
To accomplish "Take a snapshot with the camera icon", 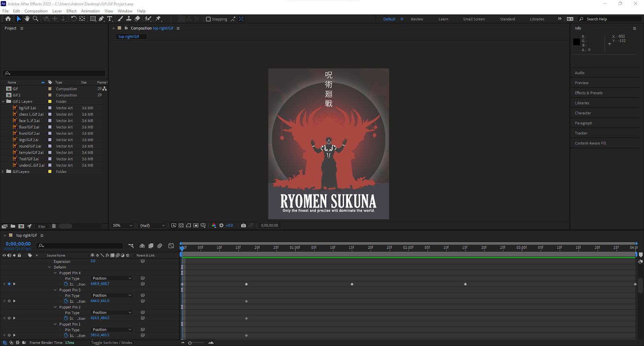I will tap(244, 225).
